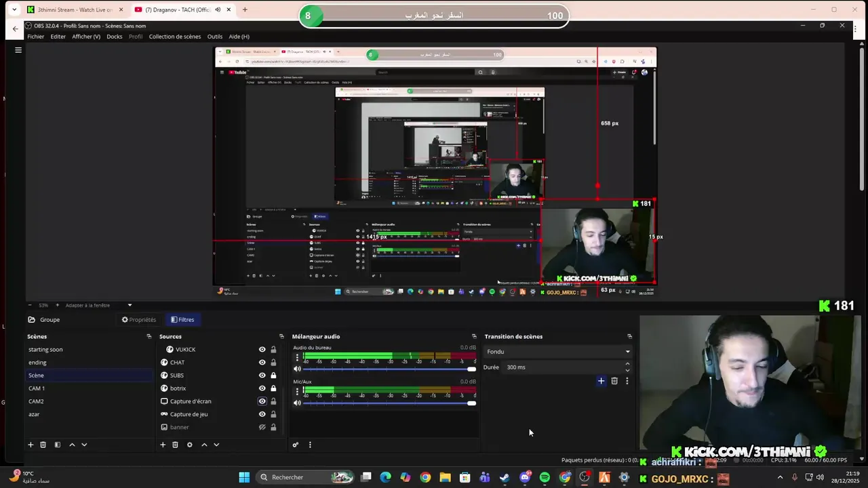Move selected scene up
868x488 pixels.
coord(72,445)
